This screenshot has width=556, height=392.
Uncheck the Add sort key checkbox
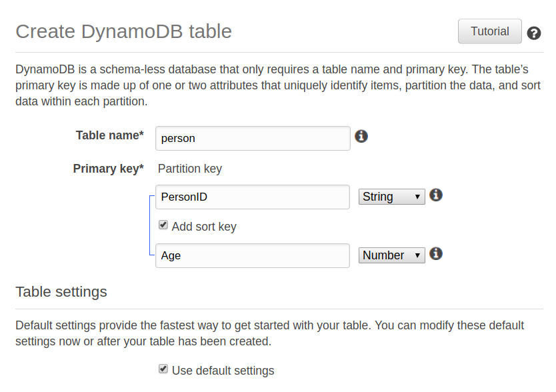point(163,225)
